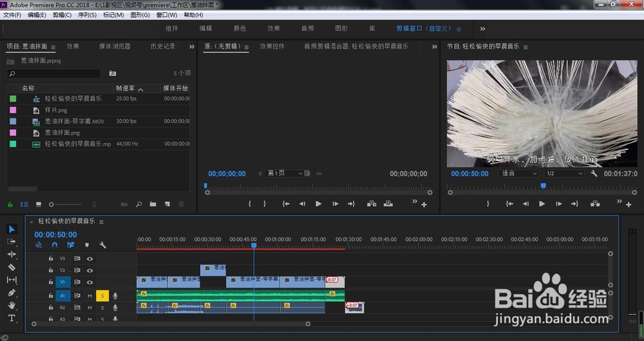Add marker in timeline header

point(87,245)
